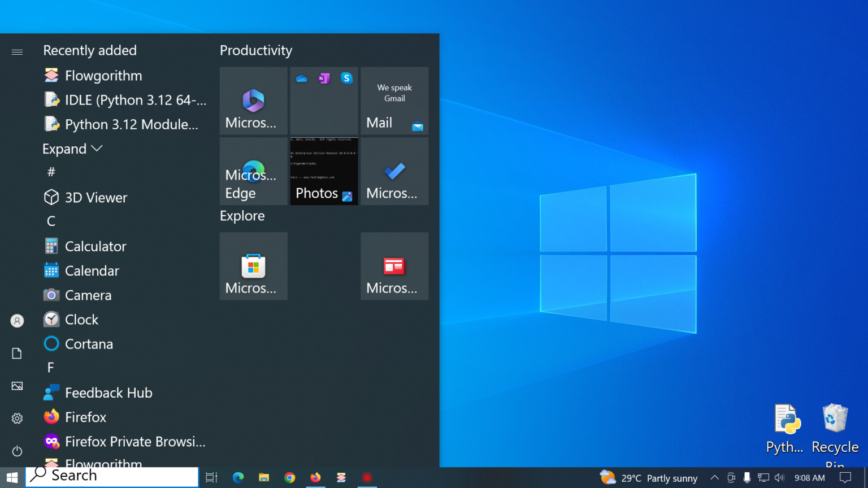Start the Camera app
This screenshot has width=868, height=488.
pyautogui.click(x=88, y=295)
